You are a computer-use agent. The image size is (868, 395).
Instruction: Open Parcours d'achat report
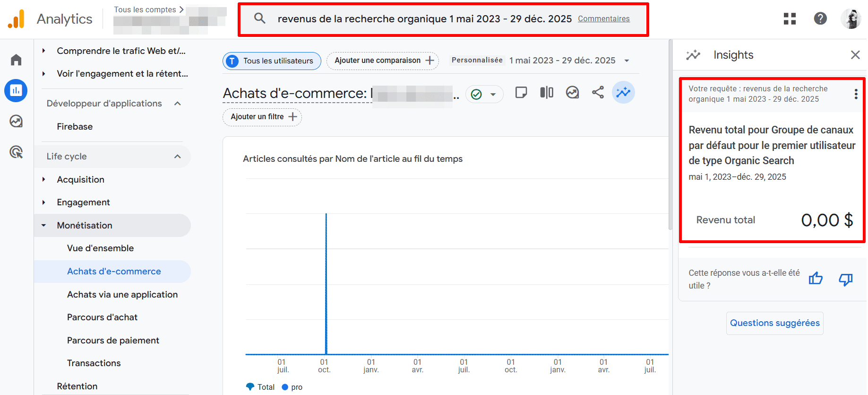(x=102, y=317)
